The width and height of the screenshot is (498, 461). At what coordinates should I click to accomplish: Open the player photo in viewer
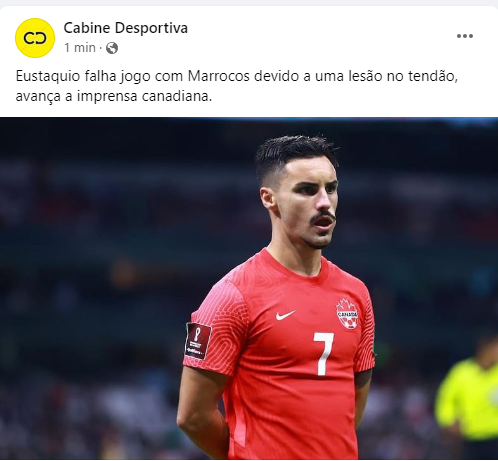249,288
